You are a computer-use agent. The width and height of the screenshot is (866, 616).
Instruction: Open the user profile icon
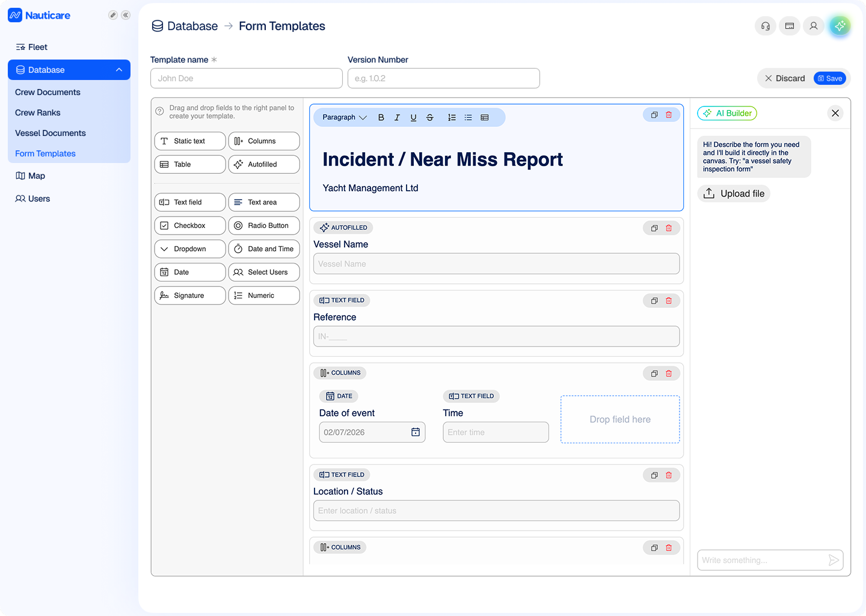pos(814,26)
